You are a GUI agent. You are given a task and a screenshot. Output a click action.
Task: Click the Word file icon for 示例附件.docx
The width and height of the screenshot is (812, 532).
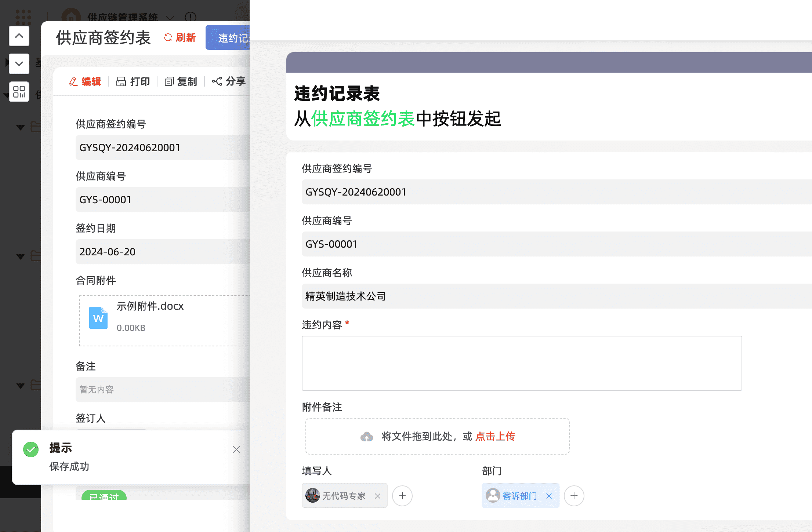[98, 318]
